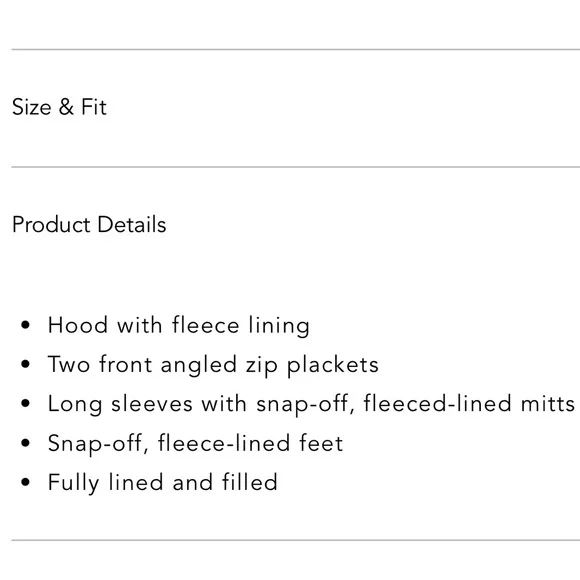Click the bullet beside Hood with fleece lining
580x580 pixels.
point(25,325)
